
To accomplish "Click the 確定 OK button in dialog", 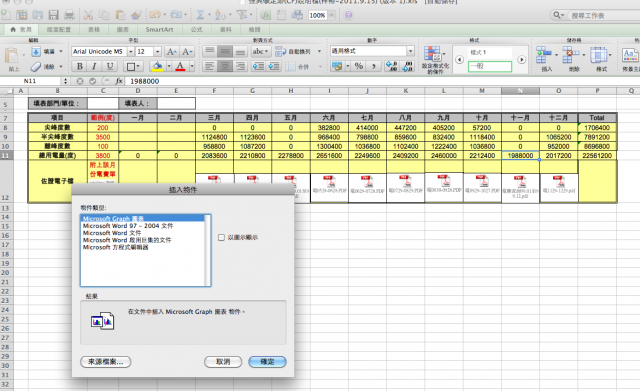I will click(267, 362).
